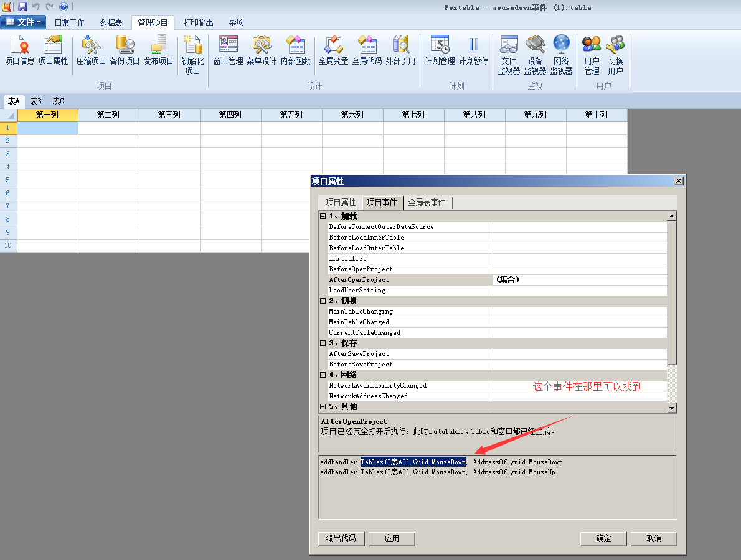This screenshot has height=560, width=741.
Task: Collapse the 2、切换 event group
Action: coord(323,301)
